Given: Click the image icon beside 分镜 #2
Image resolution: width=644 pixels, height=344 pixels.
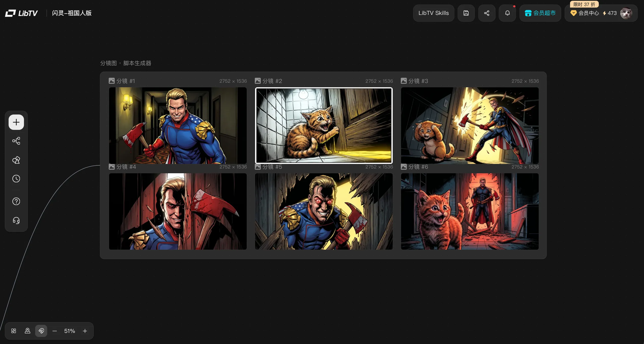Looking at the screenshot, I should point(258,81).
